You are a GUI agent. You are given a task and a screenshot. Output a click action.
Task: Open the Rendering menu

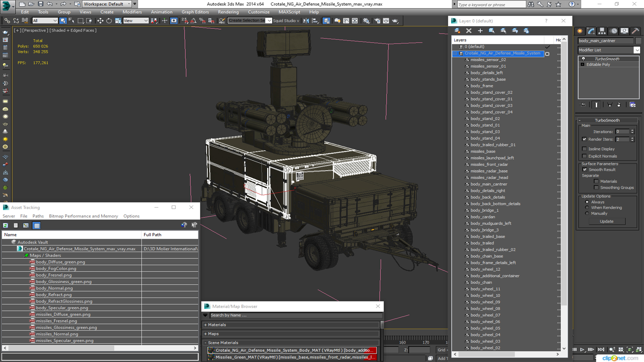point(228,12)
